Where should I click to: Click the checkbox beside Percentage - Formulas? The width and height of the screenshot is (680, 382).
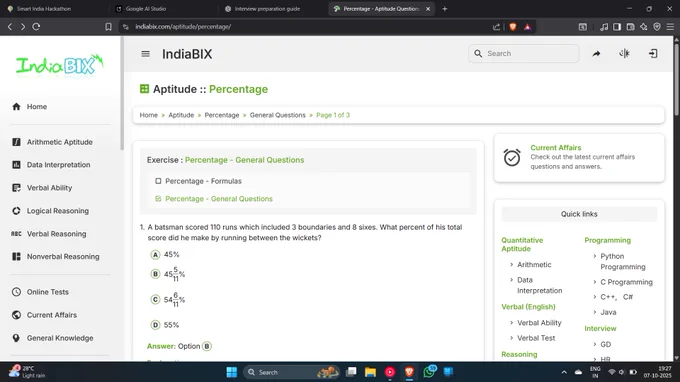pos(158,181)
